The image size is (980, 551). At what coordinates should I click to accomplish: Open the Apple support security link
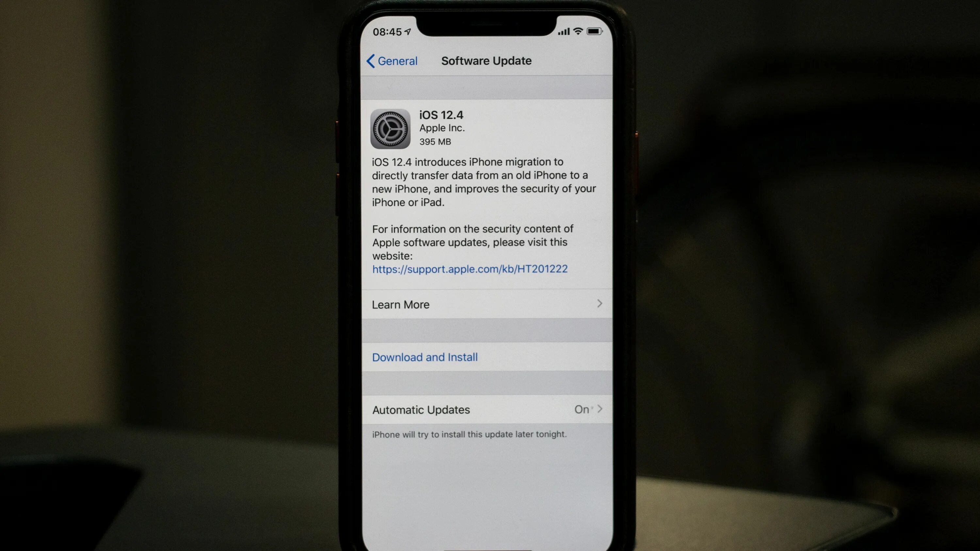pos(470,268)
